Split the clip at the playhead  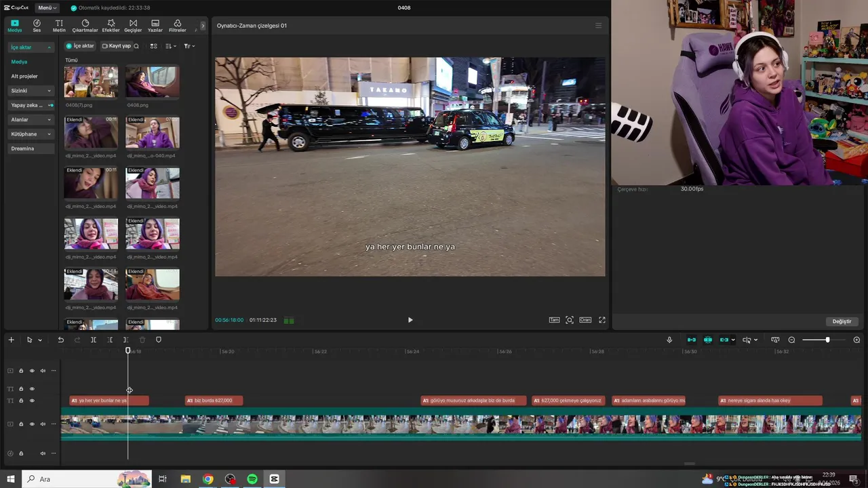[93, 340]
